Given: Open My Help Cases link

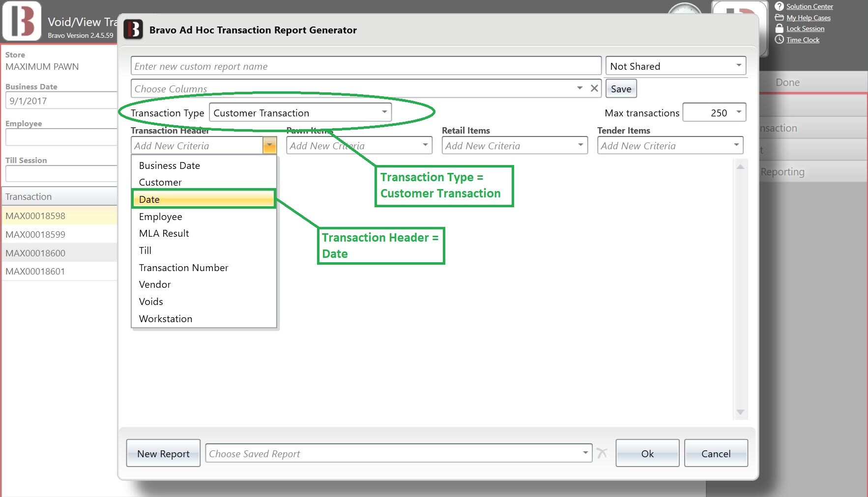Looking at the screenshot, I should 809,18.
